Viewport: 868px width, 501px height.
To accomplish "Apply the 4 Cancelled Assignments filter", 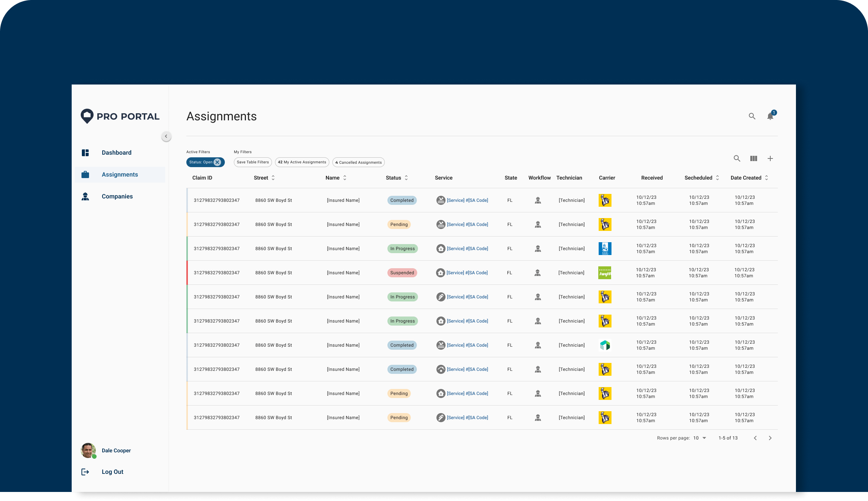I will coord(358,163).
